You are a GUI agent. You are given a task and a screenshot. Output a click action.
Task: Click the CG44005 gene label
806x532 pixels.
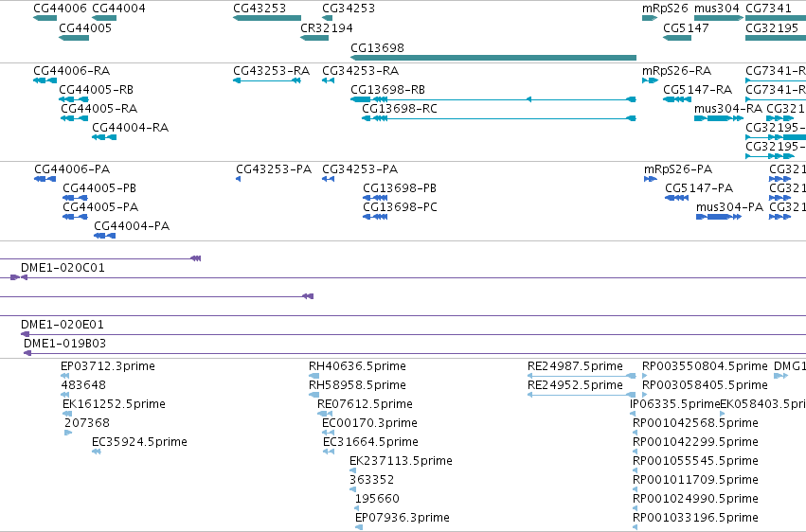[85, 27]
